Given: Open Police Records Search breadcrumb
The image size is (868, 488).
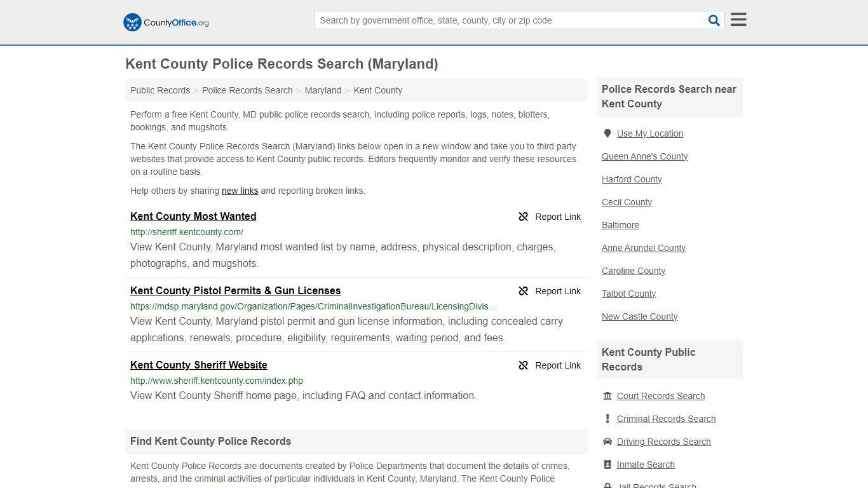Looking at the screenshot, I should tap(247, 90).
